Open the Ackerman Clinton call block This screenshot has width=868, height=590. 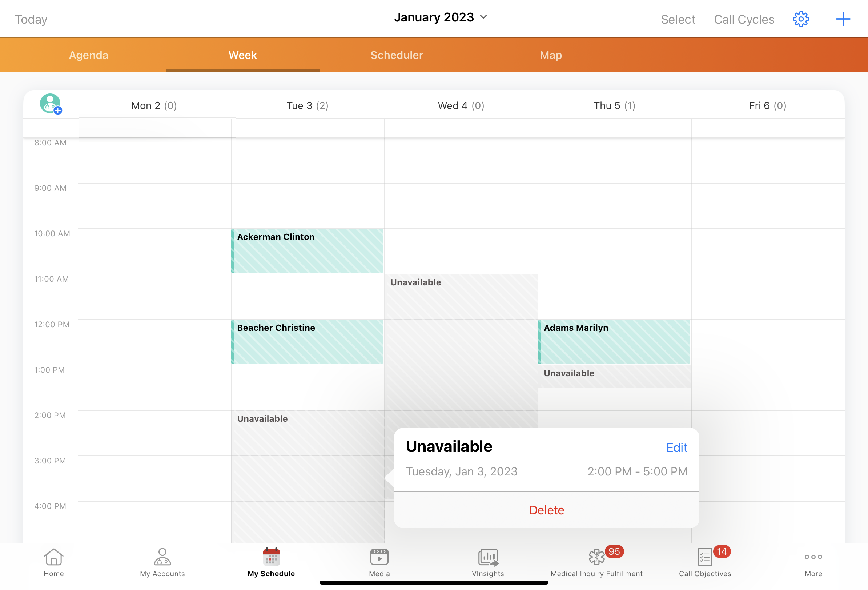[307, 250]
